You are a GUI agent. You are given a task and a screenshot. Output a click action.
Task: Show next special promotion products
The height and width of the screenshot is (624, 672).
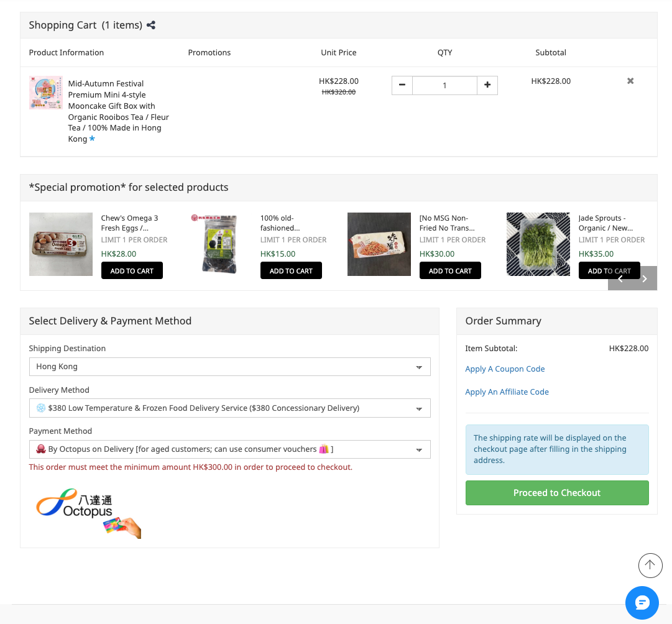(x=645, y=278)
